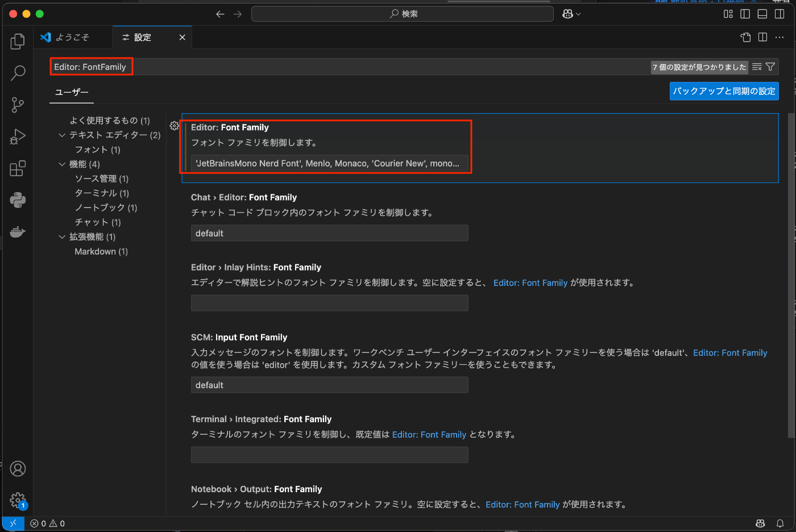Select ノートブック (1) in settings tree
Image resolution: width=796 pixels, height=532 pixels.
tap(106, 208)
